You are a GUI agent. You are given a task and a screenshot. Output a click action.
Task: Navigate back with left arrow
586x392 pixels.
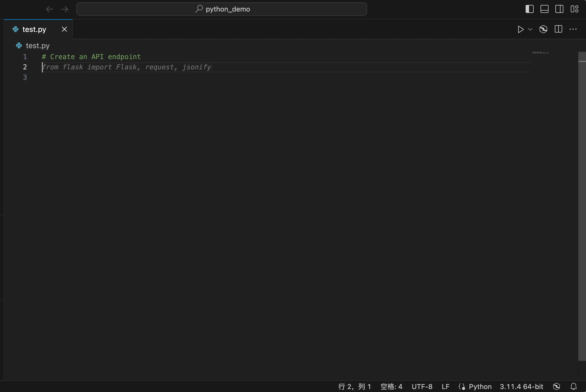click(x=49, y=9)
